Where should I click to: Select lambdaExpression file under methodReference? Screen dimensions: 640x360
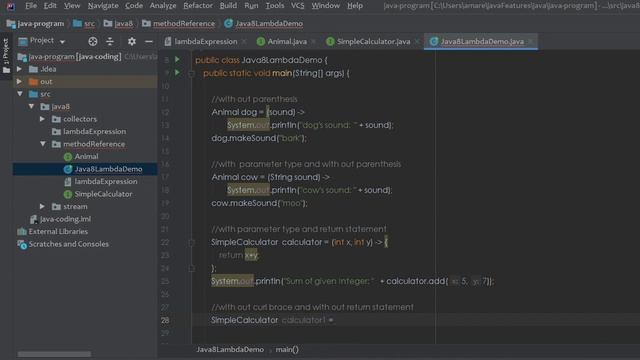tap(100, 182)
